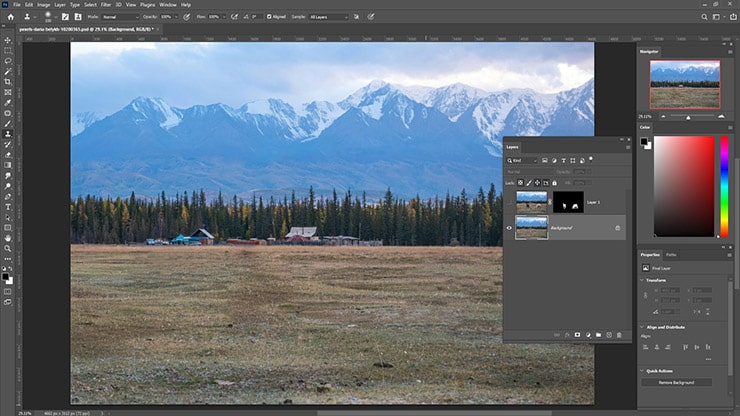Click the Remove Background button
Screen dimensions: 740x416
pyautogui.click(x=676, y=382)
